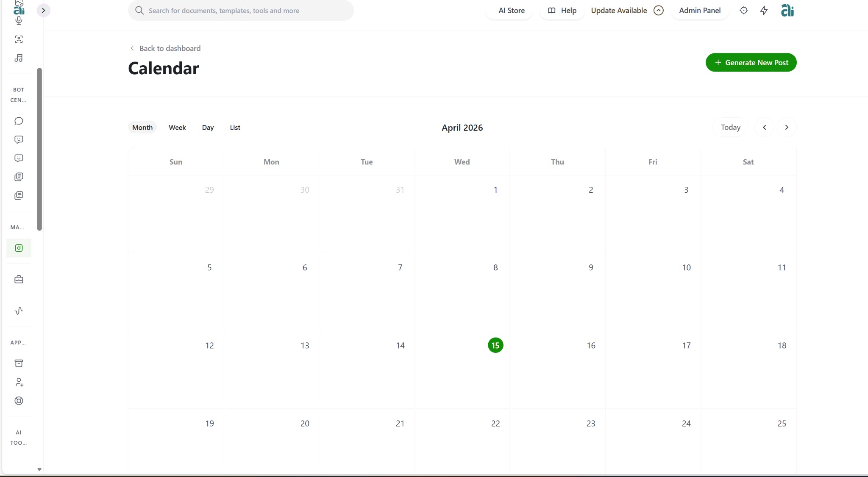This screenshot has width=868, height=477.
Task: Click the add-user icon in sidebar
Action: tap(19, 382)
